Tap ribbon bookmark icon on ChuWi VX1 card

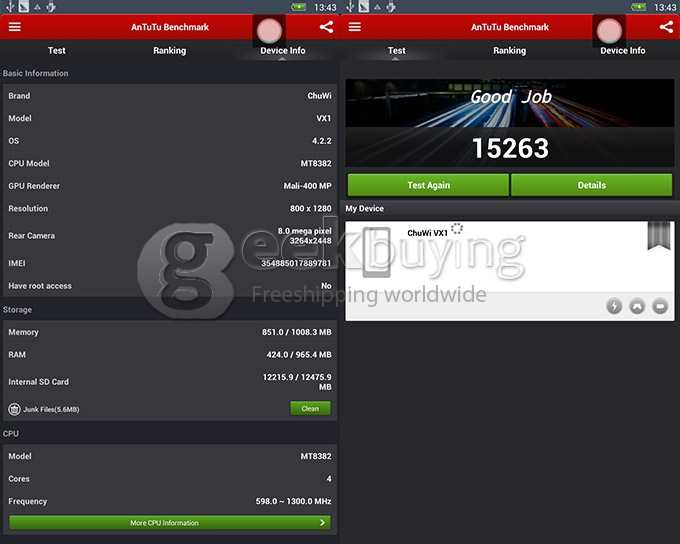pyautogui.click(x=659, y=236)
